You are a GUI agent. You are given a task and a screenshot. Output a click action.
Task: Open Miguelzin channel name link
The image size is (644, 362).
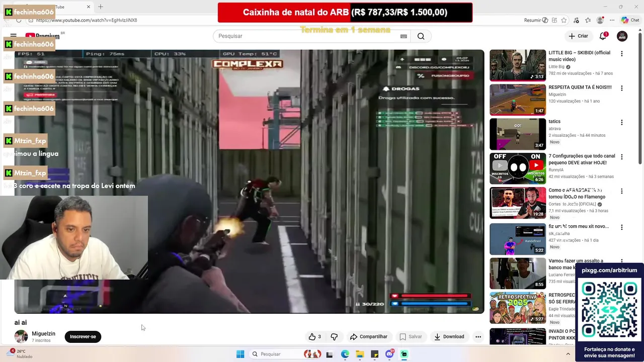[44, 334]
